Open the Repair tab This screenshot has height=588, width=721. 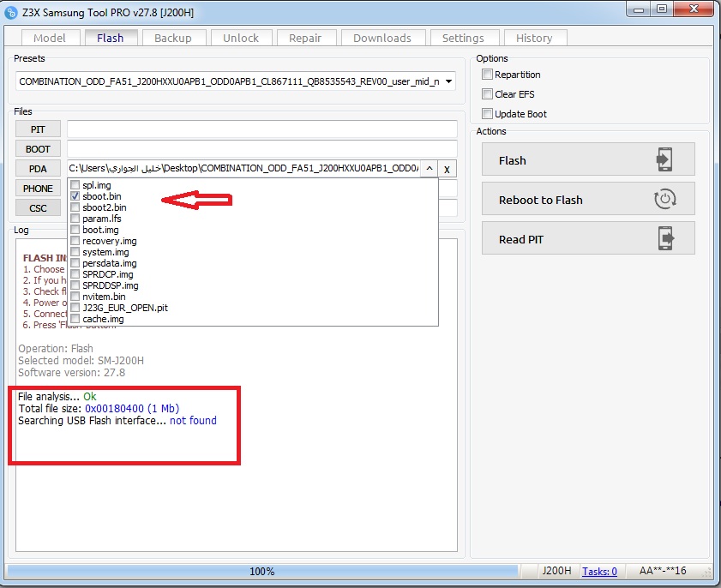(x=305, y=39)
